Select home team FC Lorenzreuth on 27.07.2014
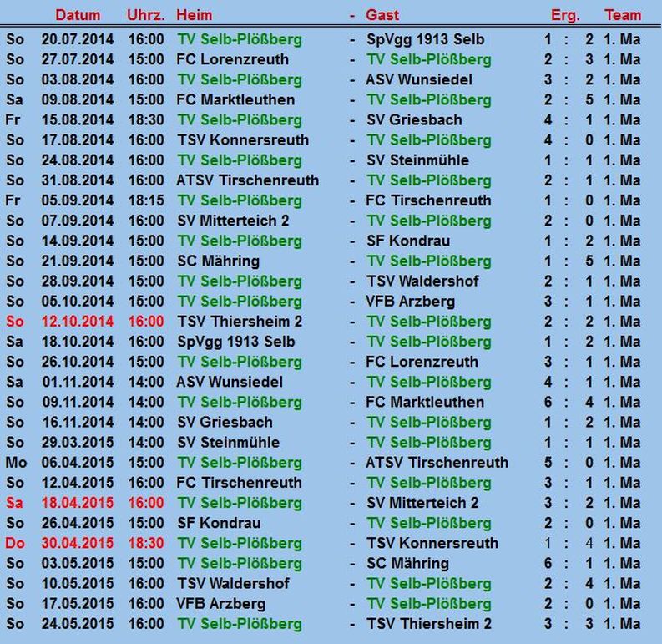662x644 pixels. click(233, 59)
